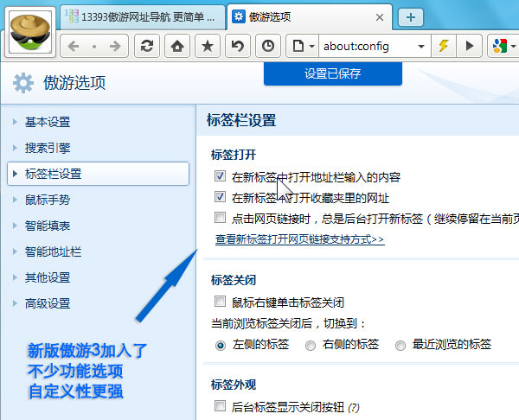Enable 后台标签显示关闭按钮 checkbox
519x420 pixels.
(220, 406)
